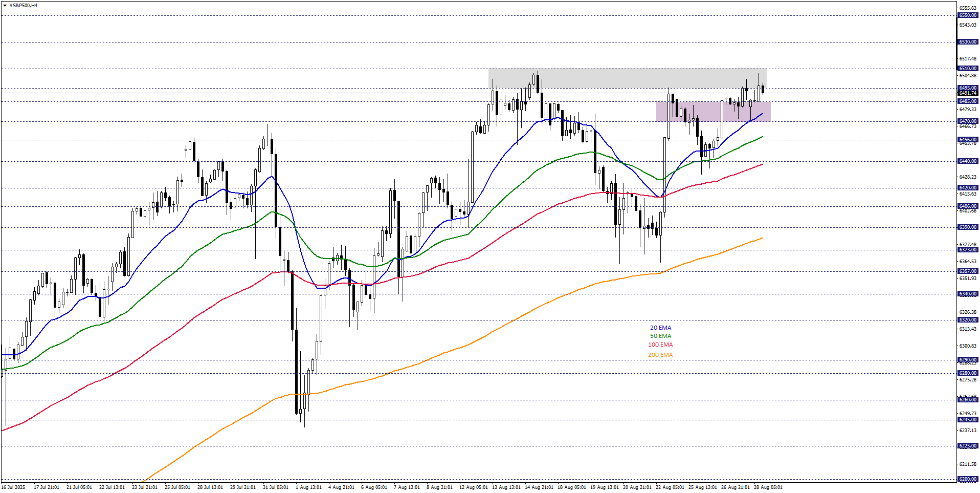Click the 25 Jul 05:01 time label

coord(177,487)
